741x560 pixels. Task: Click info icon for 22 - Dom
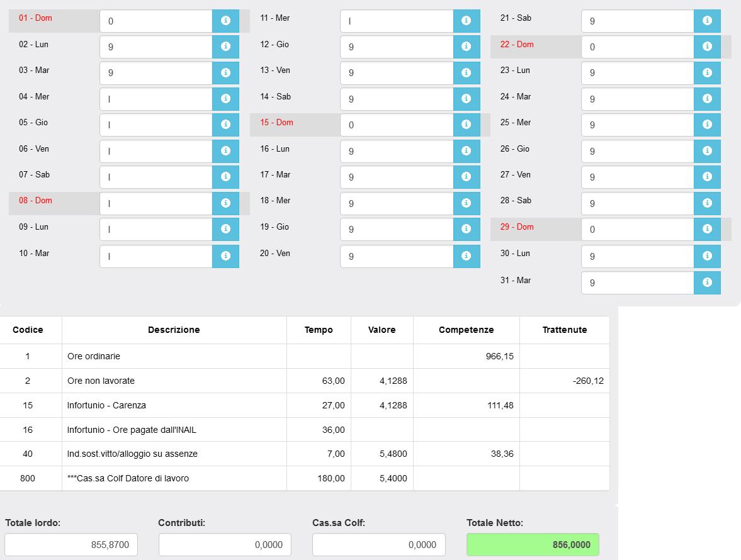coord(707,47)
